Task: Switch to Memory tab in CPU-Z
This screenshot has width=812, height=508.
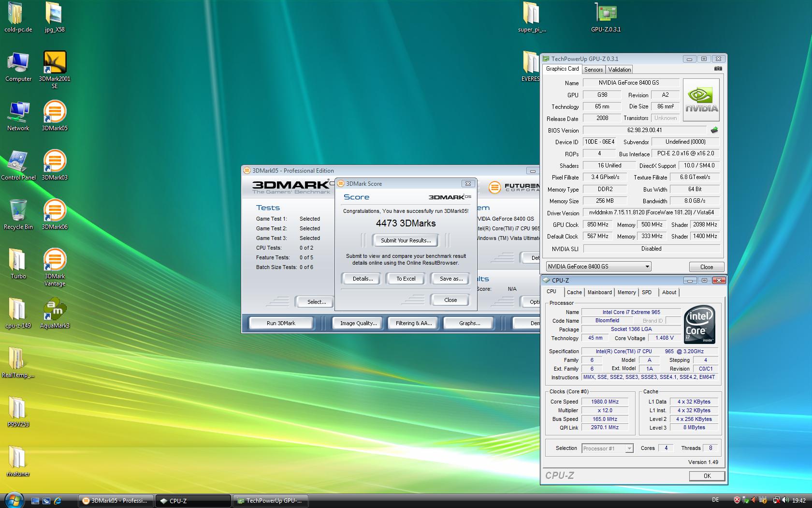Action: coord(626,292)
